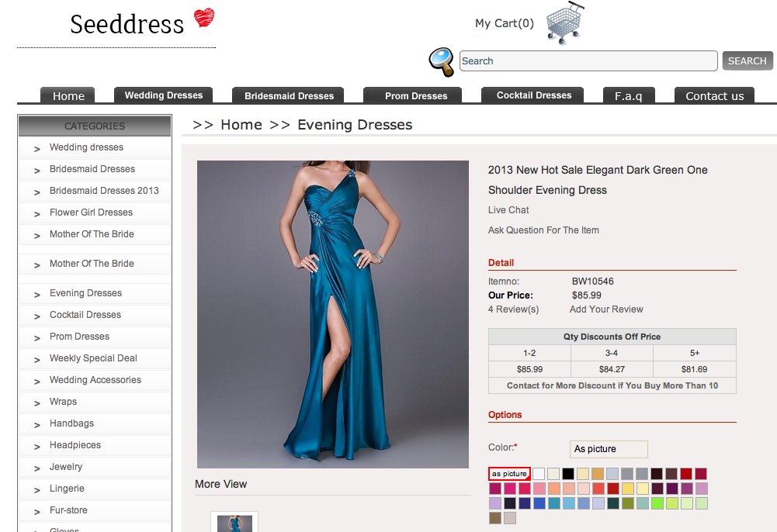This screenshot has width=777, height=532.
Task: Pick the olive green color swatch
Action: (x=627, y=503)
